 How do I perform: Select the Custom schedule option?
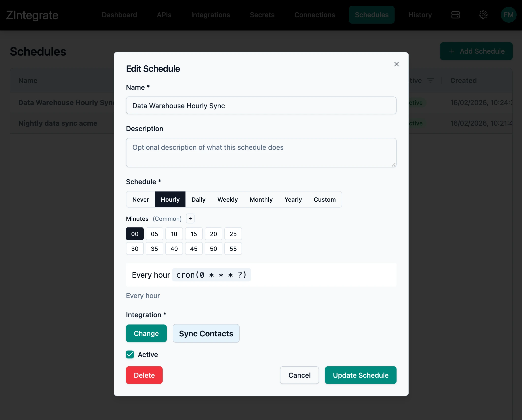[x=325, y=199]
